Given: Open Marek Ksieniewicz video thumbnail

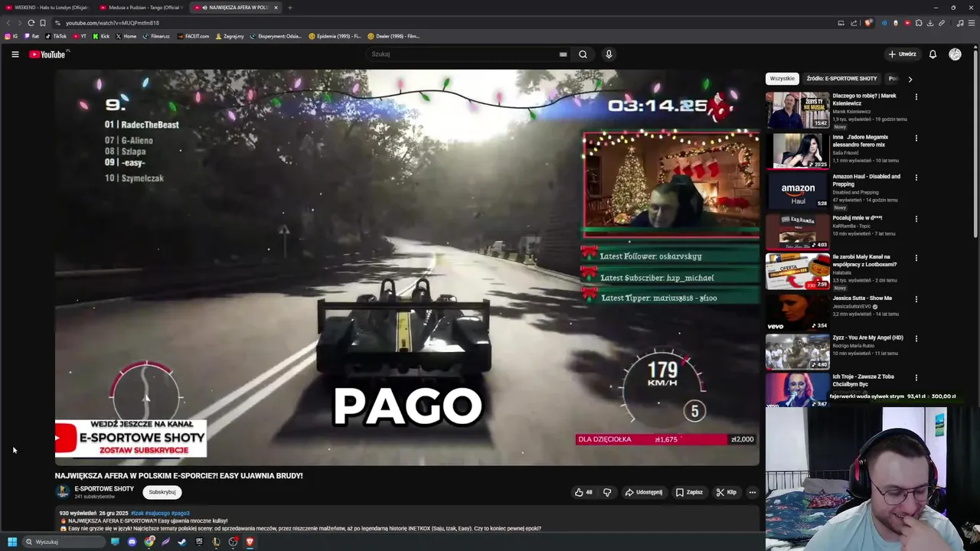Looking at the screenshot, I should pos(797,110).
